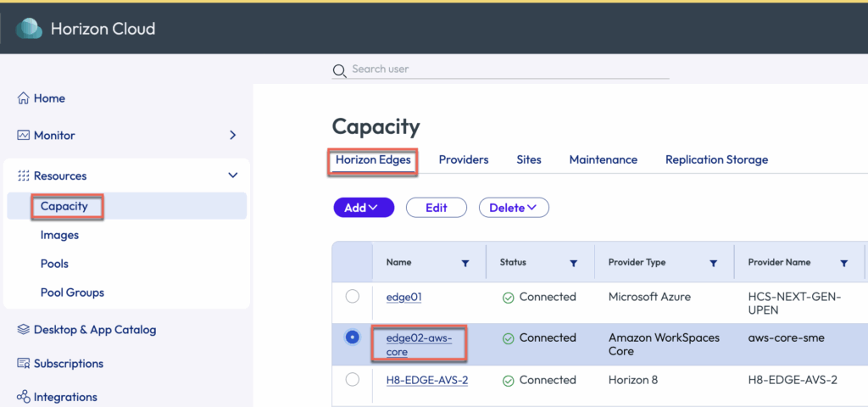Viewport: 868px width, 407px height.
Task: Click the Resources grid icon in sidebar
Action: coord(24,176)
